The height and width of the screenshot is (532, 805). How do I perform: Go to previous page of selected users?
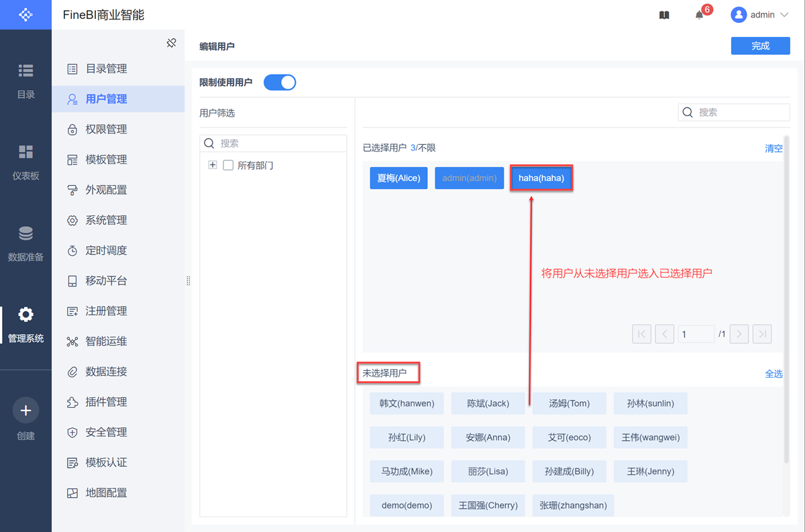(x=664, y=334)
